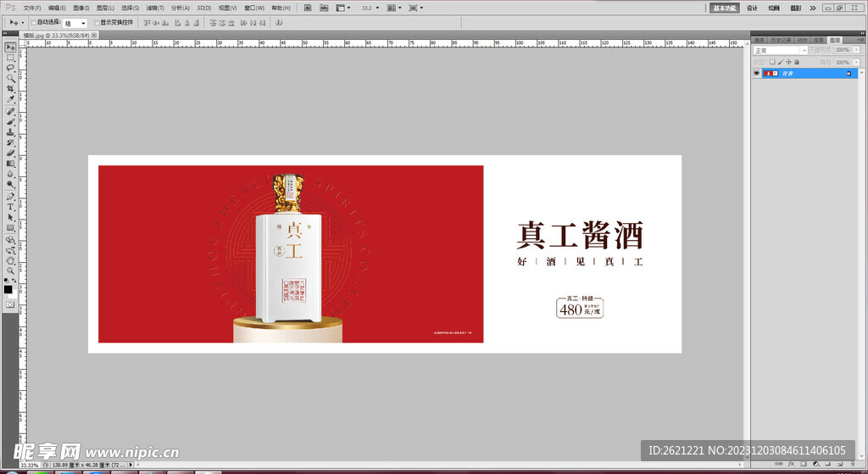
Task: Show more workspaces via double-arrow
Action: click(813, 8)
